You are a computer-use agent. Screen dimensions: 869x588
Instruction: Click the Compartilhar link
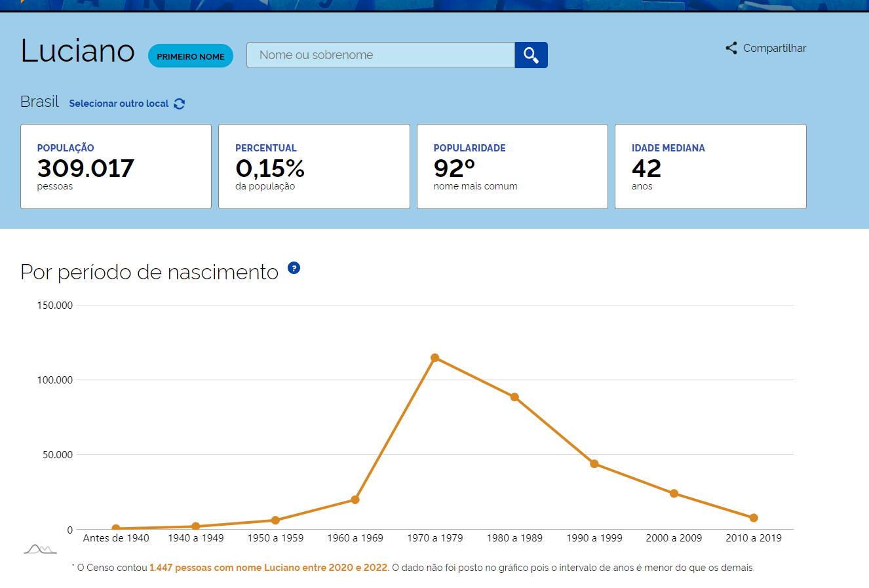[775, 48]
